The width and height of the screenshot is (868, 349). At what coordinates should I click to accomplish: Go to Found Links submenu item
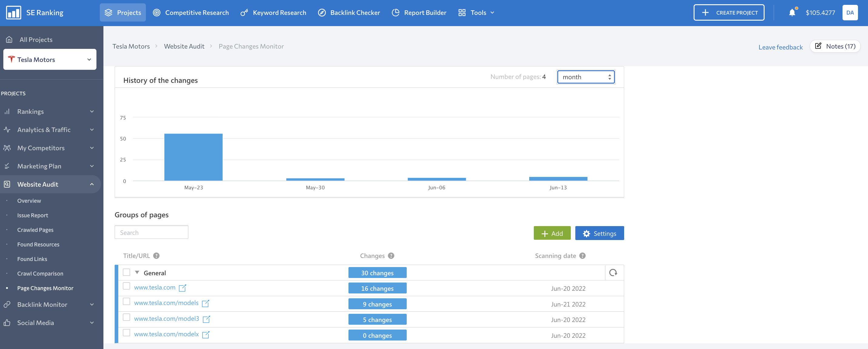[x=32, y=259]
